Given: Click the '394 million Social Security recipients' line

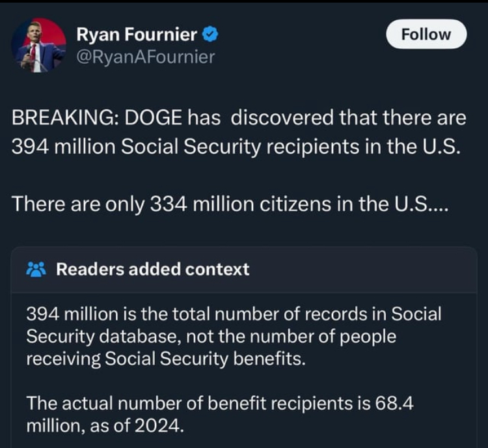Looking at the screenshot, I should point(236,147).
